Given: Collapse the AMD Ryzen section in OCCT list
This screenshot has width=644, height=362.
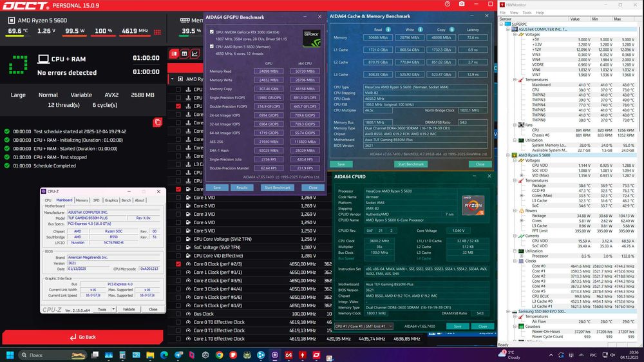Looking at the screenshot, I should tap(172, 79).
